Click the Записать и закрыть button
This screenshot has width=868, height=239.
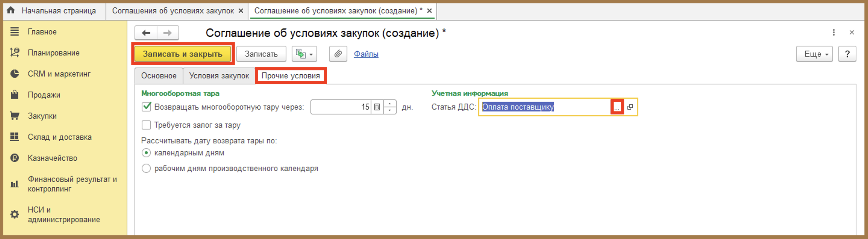(x=183, y=54)
